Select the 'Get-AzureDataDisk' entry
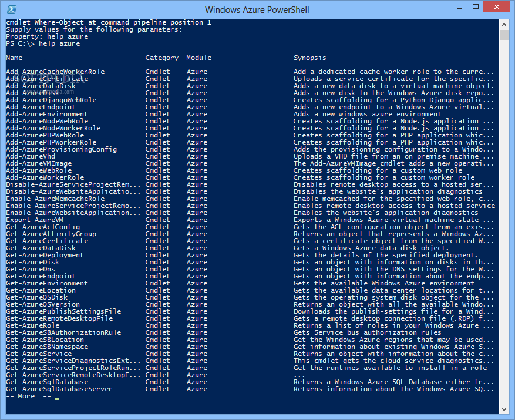The height and width of the screenshot is (420, 515). click(x=41, y=248)
